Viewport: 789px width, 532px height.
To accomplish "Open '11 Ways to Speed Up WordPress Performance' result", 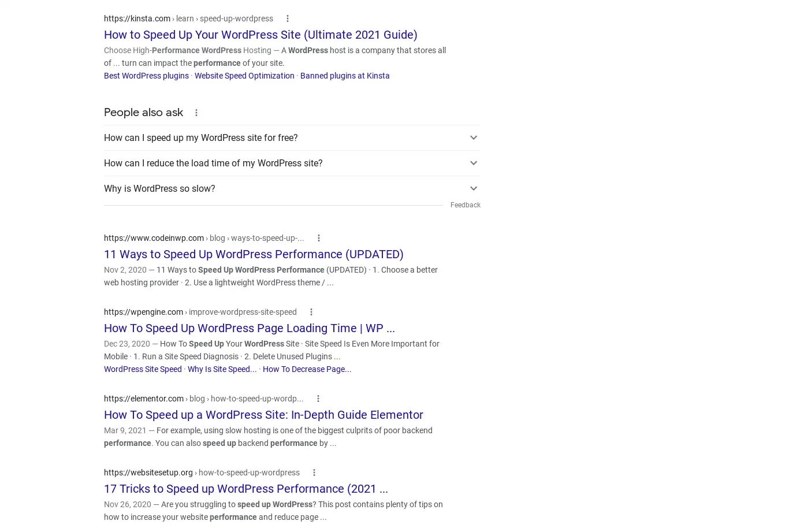I will [254, 254].
